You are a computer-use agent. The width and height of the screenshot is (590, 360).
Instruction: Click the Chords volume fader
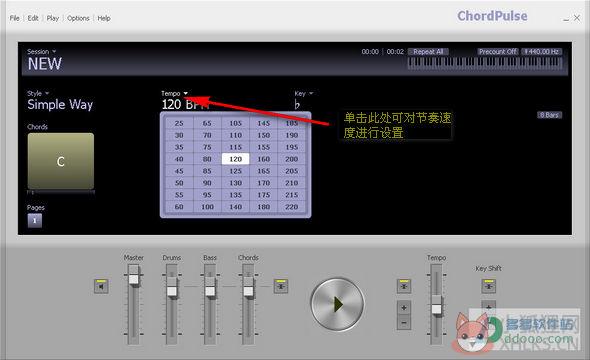pos(248,291)
